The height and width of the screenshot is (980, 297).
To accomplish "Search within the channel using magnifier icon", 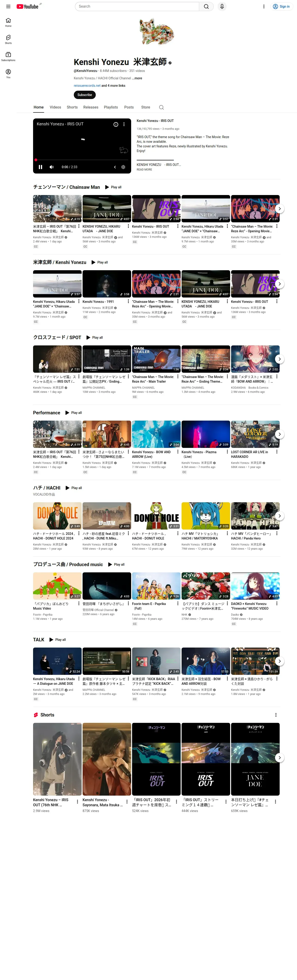I will pyautogui.click(x=161, y=107).
